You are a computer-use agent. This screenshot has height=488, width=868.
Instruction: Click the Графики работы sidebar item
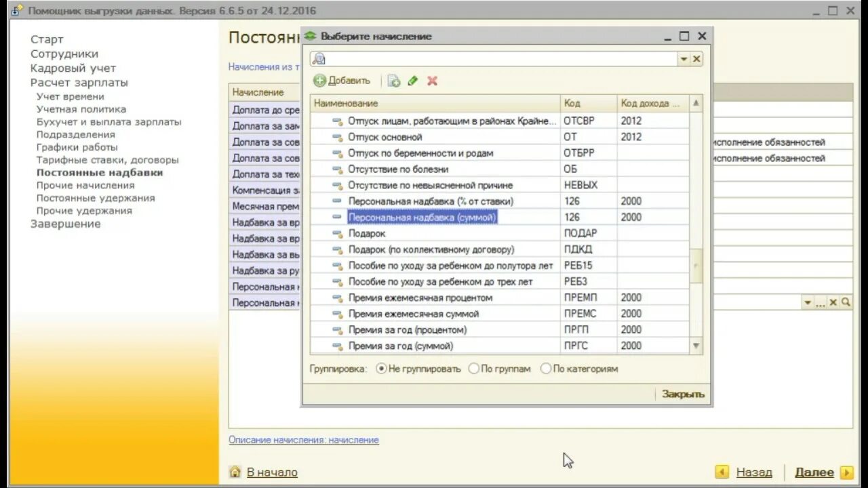click(77, 147)
